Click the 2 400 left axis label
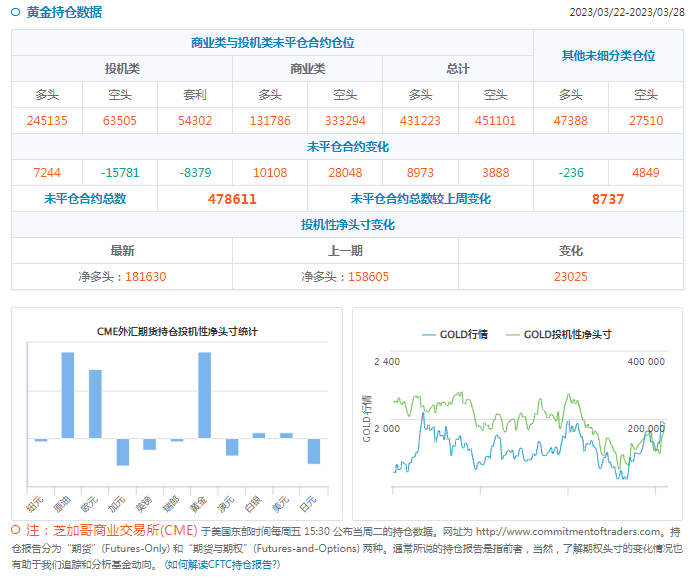700x582 pixels. click(387, 362)
